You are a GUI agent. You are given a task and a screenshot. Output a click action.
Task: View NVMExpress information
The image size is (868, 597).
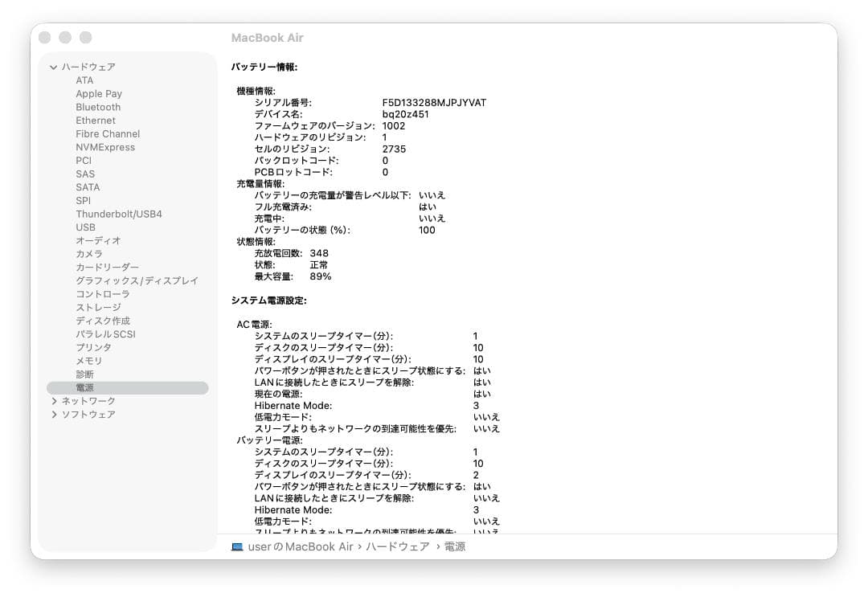[x=105, y=147]
